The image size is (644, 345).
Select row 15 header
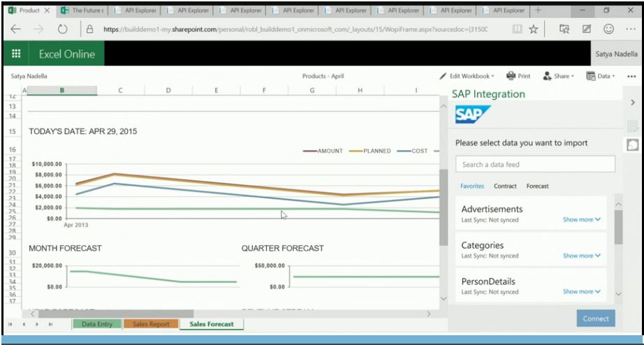[13, 131]
